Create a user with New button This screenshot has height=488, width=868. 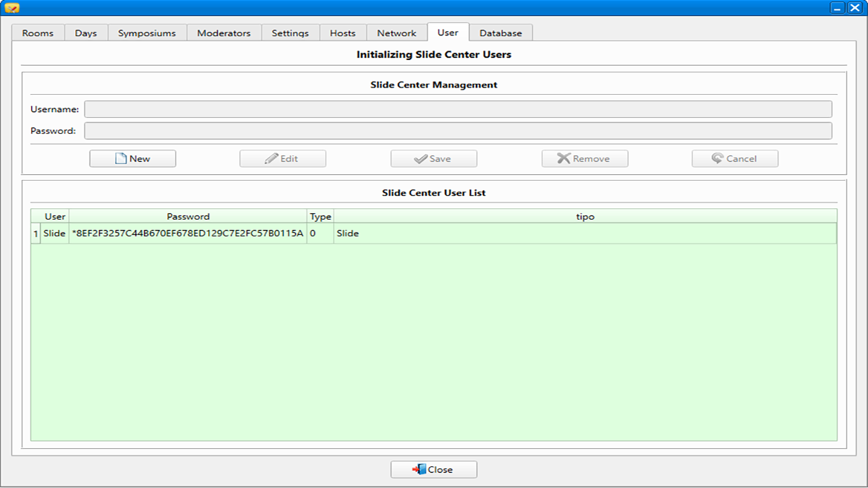tap(132, 158)
